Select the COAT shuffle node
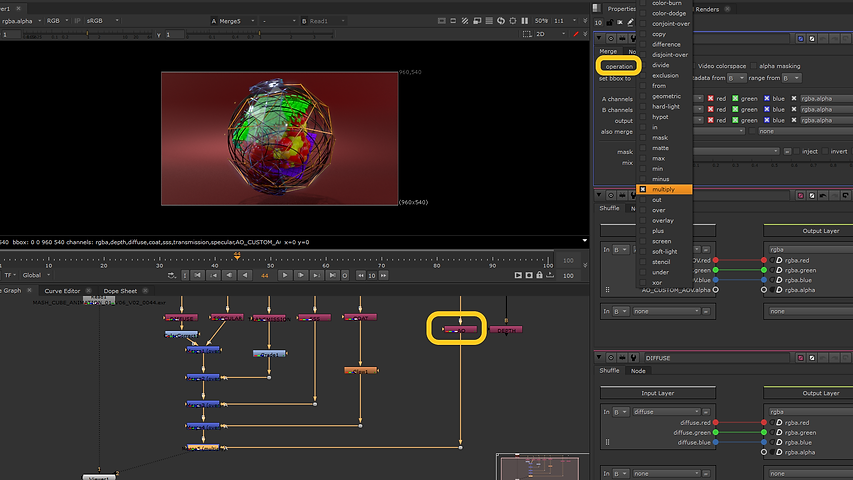 click(360, 317)
